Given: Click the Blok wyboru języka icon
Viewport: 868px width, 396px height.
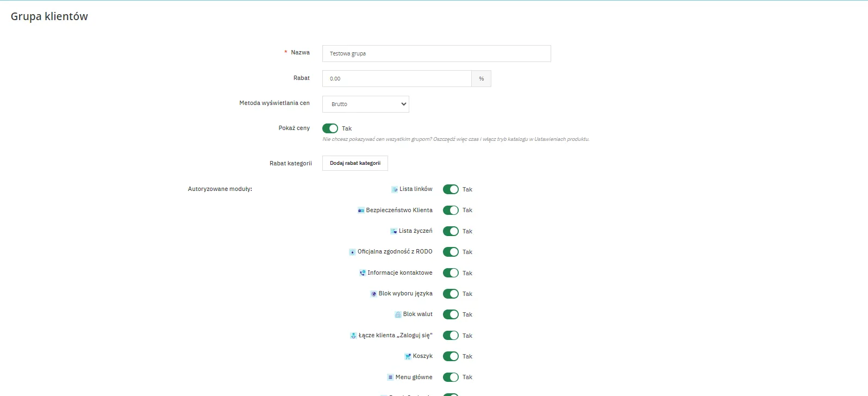Looking at the screenshot, I should [x=373, y=294].
